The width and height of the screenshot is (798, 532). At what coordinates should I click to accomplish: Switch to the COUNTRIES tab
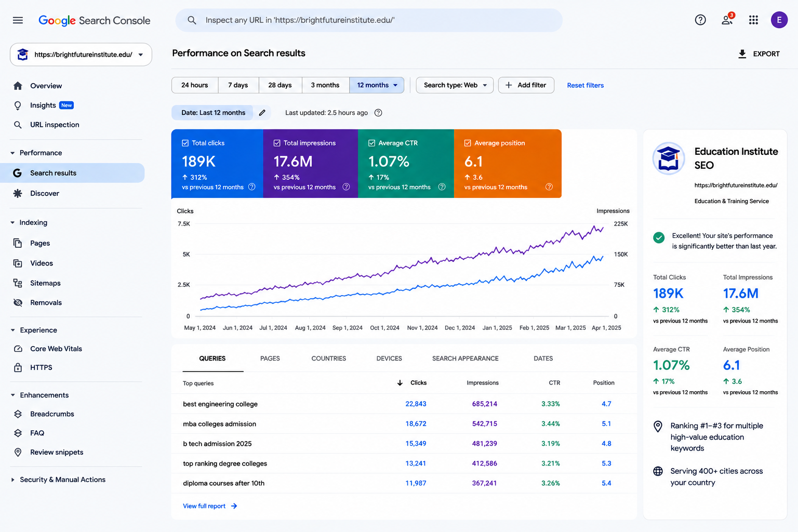(x=329, y=358)
